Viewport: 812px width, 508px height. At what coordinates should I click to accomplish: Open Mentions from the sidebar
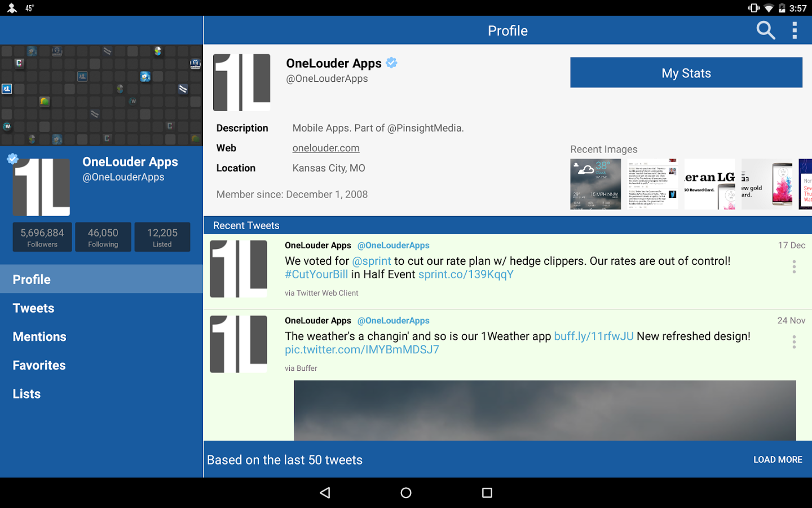point(39,336)
